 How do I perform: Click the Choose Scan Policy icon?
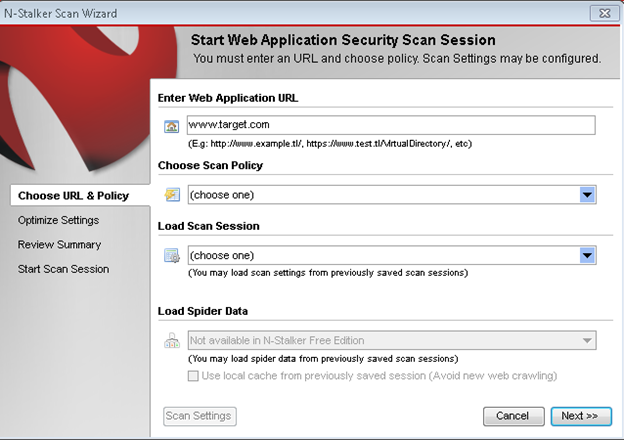[x=171, y=194]
